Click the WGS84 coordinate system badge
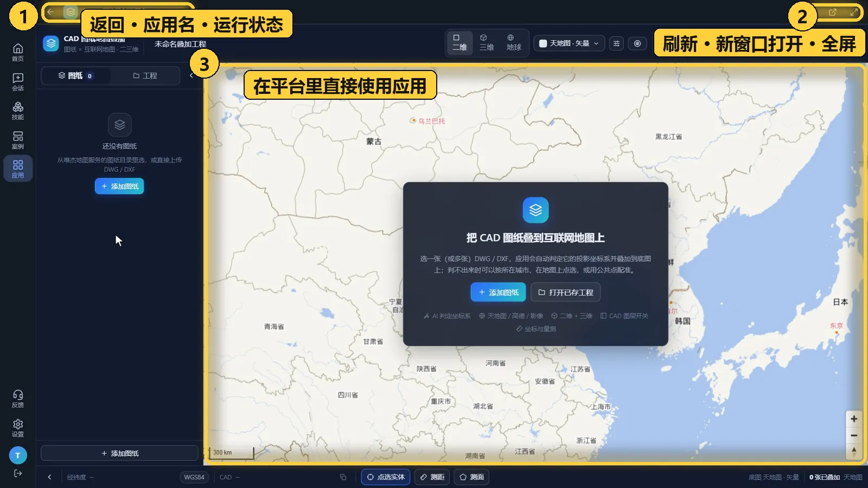Screen dimensions: 868x488 pyautogui.click(x=194, y=477)
